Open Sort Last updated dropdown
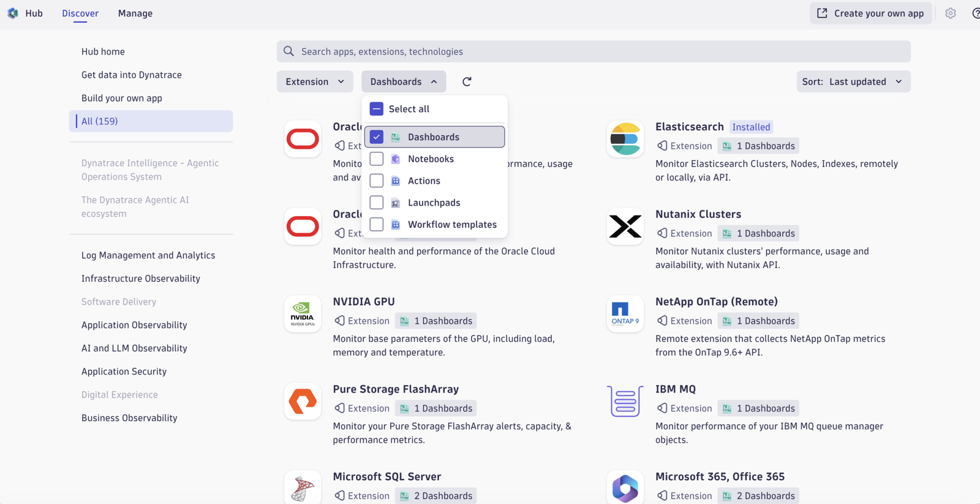The height and width of the screenshot is (504, 980). coord(853,81)
